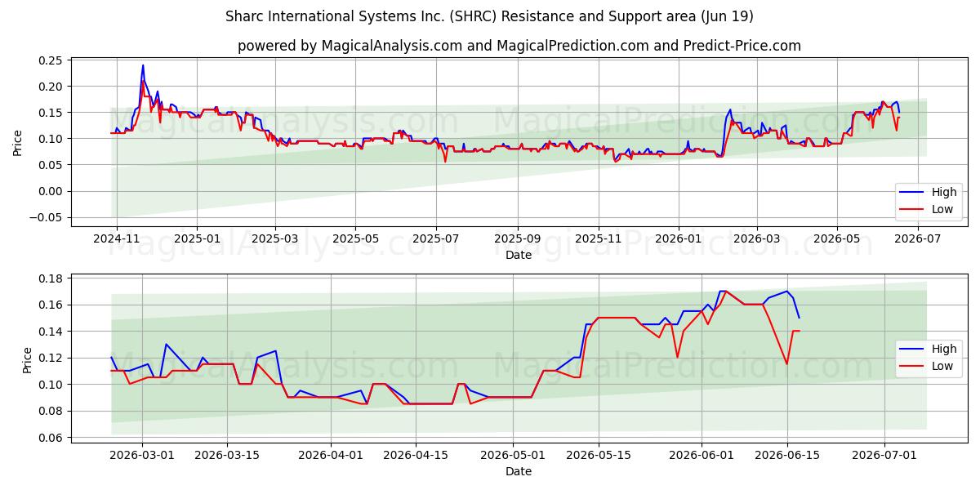The height and width of the screenshot is (490, 980).
Task: Click the '2025-05' tick label on top chart
Action: pos(355,238)
